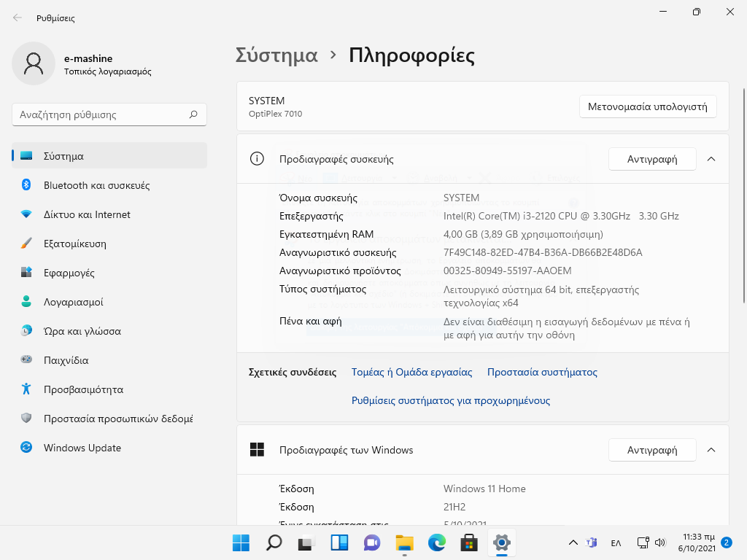Click the vertical scrollbar of the settings page
The image size is (747, 560).
pos(743,195)
